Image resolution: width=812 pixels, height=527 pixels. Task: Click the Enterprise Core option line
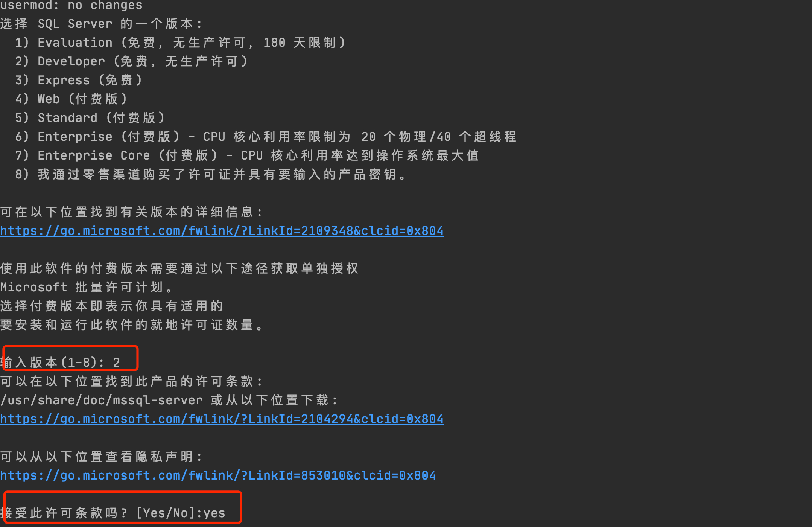click(x=247, y=155)
